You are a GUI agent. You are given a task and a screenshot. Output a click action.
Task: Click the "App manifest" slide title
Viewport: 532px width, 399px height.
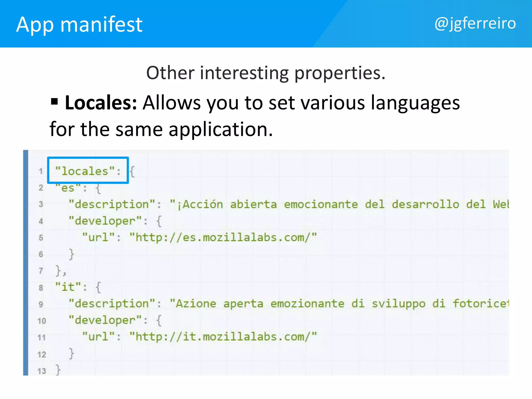79,25
